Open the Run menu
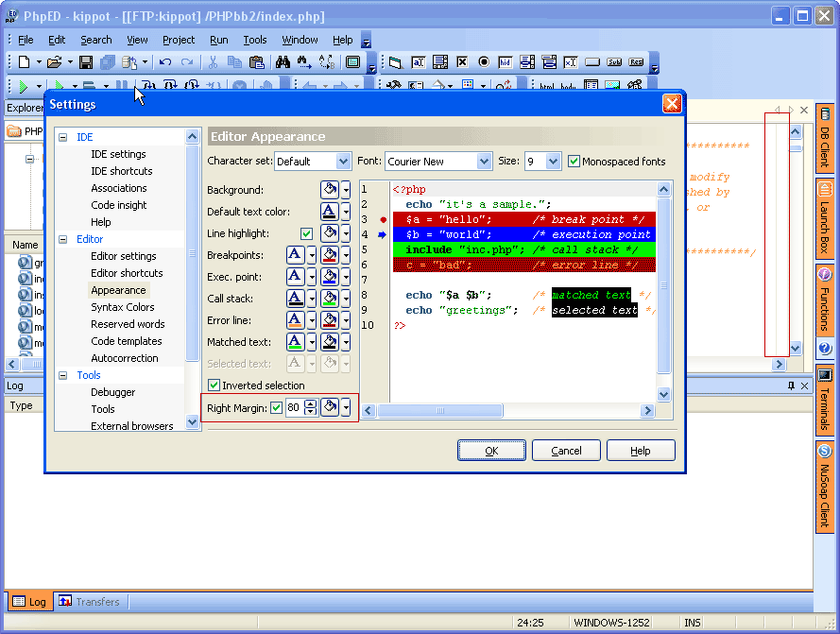Screen dimensions: 840x634 pyautogui.click(x=218, y=41)
